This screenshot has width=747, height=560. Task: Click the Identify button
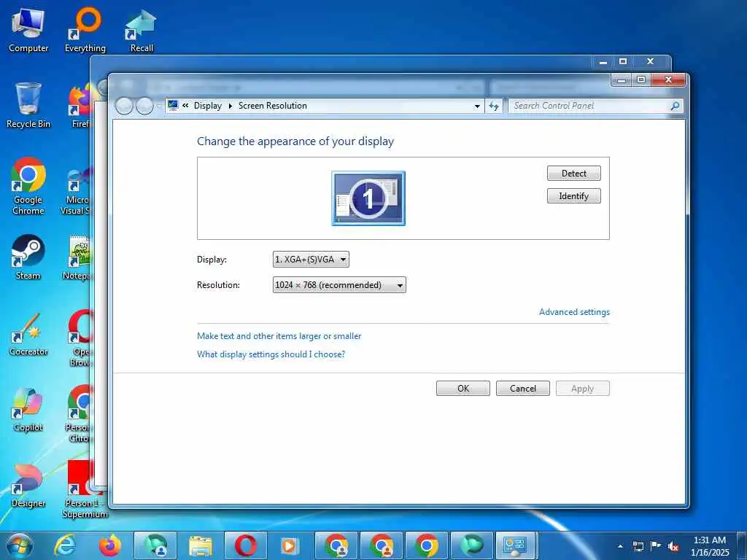(x=573, y=195)
